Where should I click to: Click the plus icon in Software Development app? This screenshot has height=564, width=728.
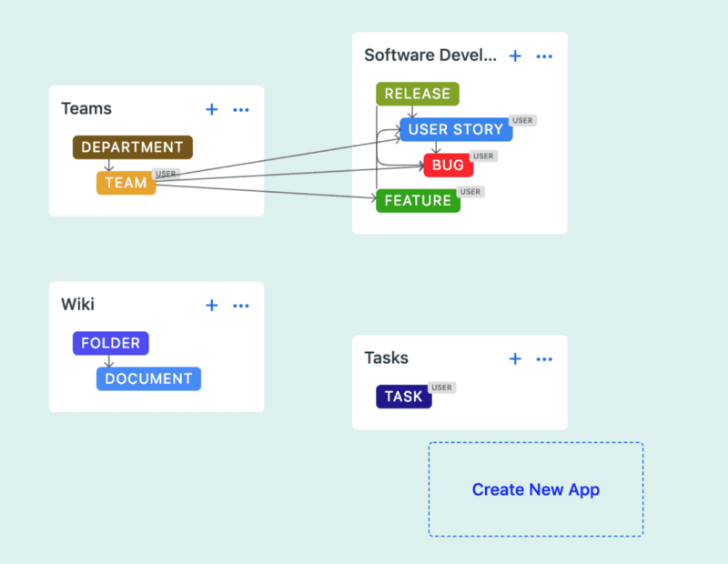pyautogui.click(x=515, y=55)
